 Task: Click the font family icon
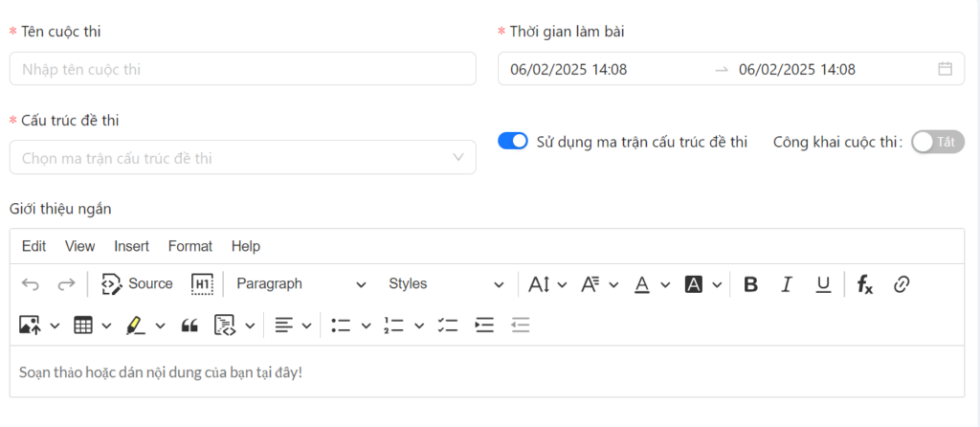click(x=590, y=284)
